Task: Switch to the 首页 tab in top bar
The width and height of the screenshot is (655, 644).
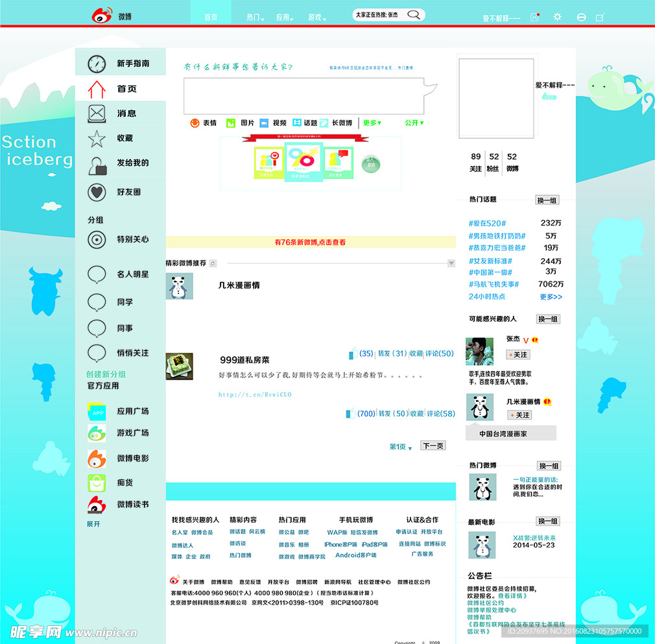Action: [211, 18]
